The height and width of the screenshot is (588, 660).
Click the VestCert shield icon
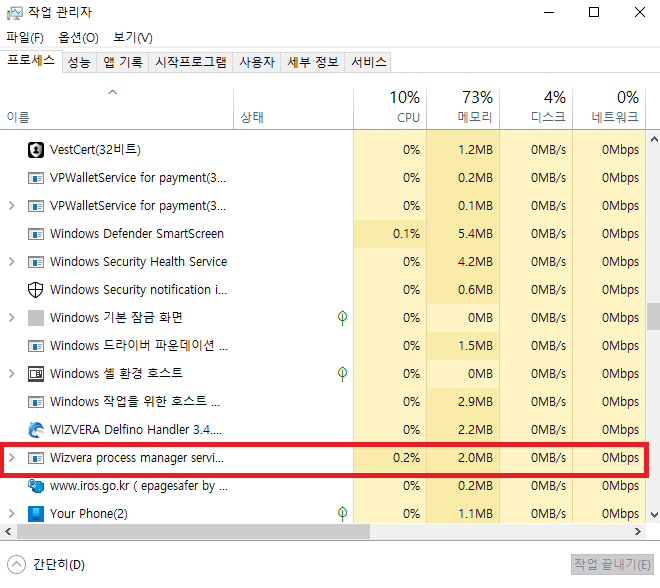[x=36, y=150]
